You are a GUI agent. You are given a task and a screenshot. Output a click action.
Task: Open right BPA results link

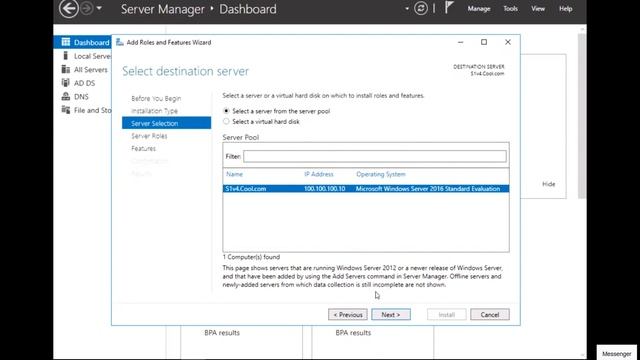coord(353,333)
